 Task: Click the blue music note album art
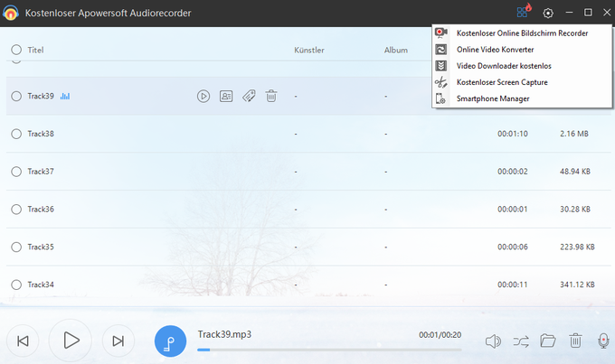pyautogui.click(x=170, y=341)
